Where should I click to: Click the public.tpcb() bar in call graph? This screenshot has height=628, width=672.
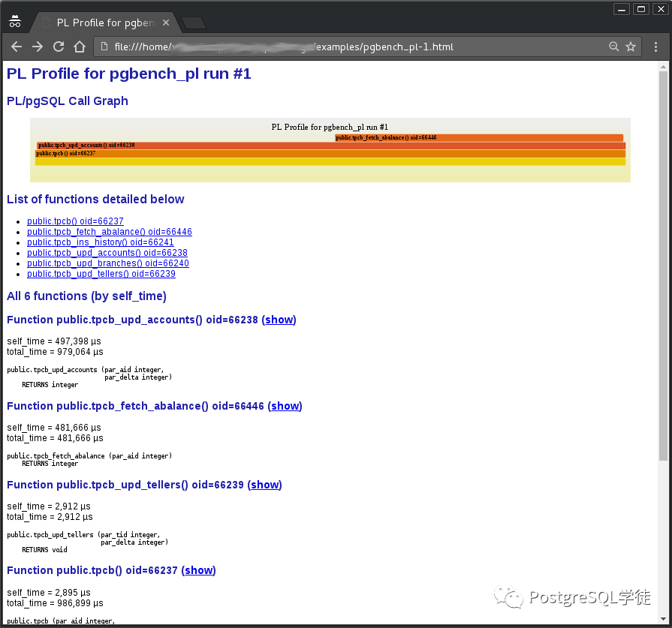pos(330,153)
